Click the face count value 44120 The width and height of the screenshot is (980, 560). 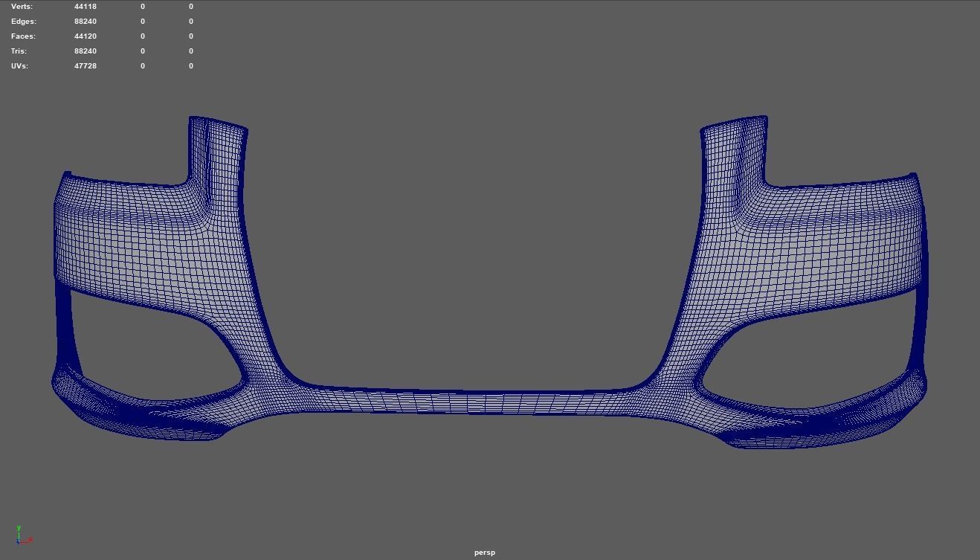pyautogui.click(x=86, y=36)
